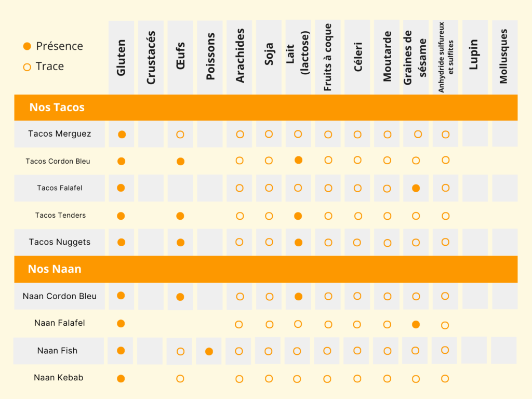
Task: Click the Anhydride sulfureux et sulfites header
Action: click(x=445, y=57)
